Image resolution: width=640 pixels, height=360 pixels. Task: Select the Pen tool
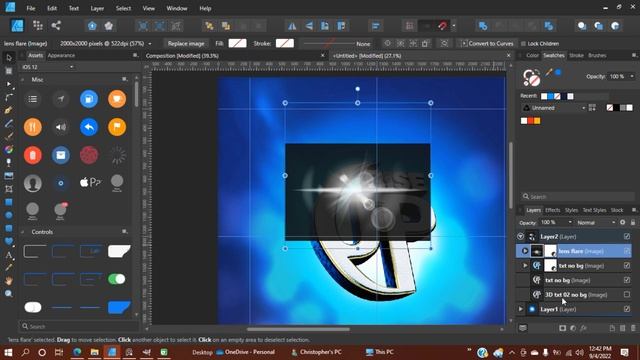[9, 110]
